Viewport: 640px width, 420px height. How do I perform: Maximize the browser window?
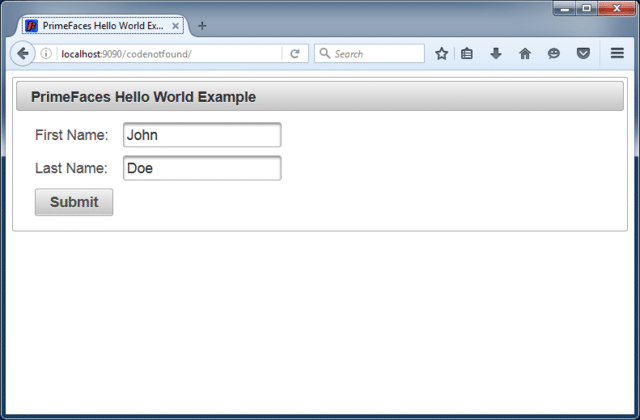click(587, 9)
